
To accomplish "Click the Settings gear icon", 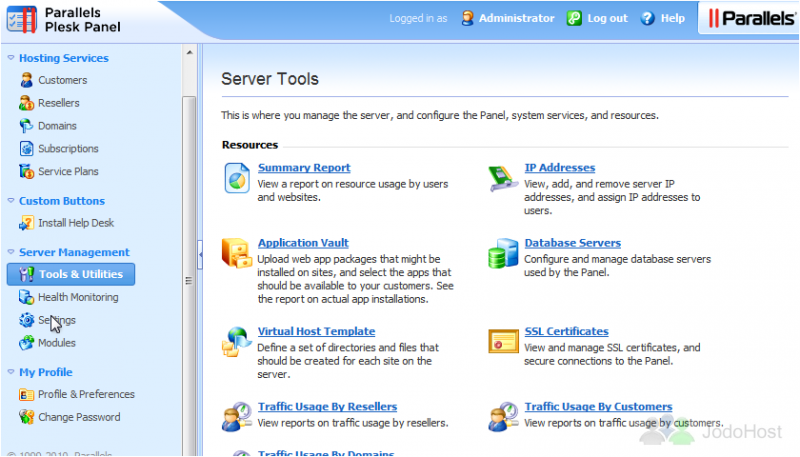I will tap(27, 320).
